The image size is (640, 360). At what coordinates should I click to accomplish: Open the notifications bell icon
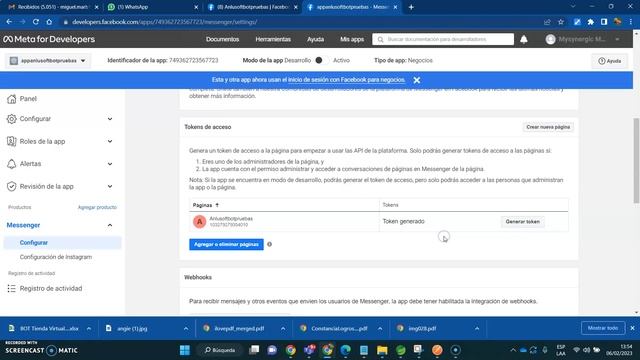pyautogui.click(x=524, y=39)
